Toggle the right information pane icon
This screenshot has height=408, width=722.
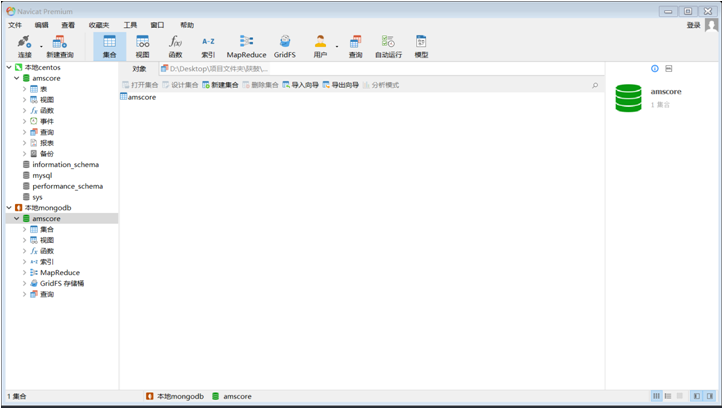tap(710, 396)
